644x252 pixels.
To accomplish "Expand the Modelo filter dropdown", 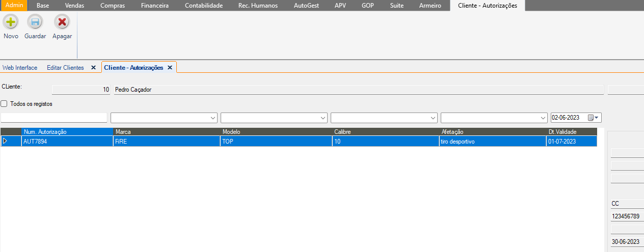I will tap(323, 118).
